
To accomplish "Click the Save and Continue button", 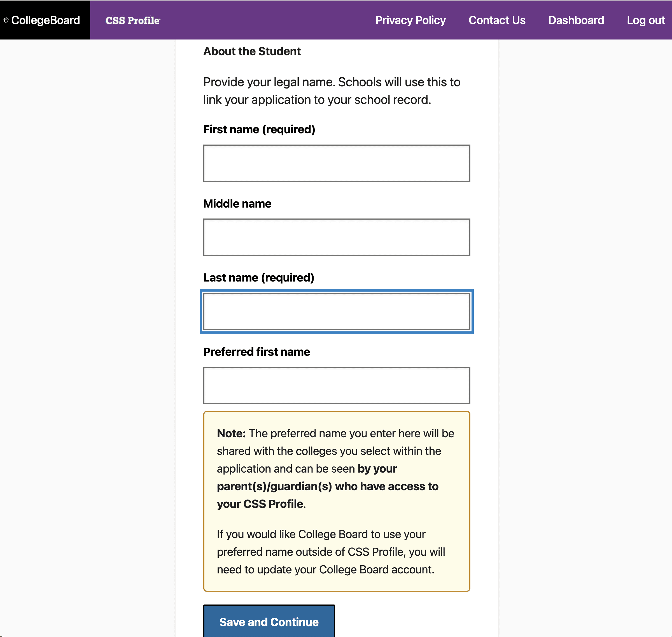I will point(269,621).
